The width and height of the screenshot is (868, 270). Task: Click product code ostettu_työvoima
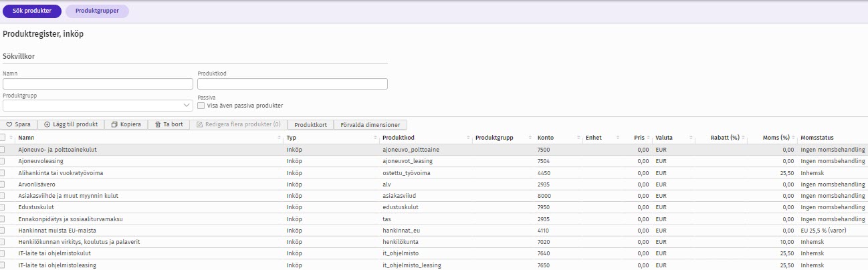point(407,172)
